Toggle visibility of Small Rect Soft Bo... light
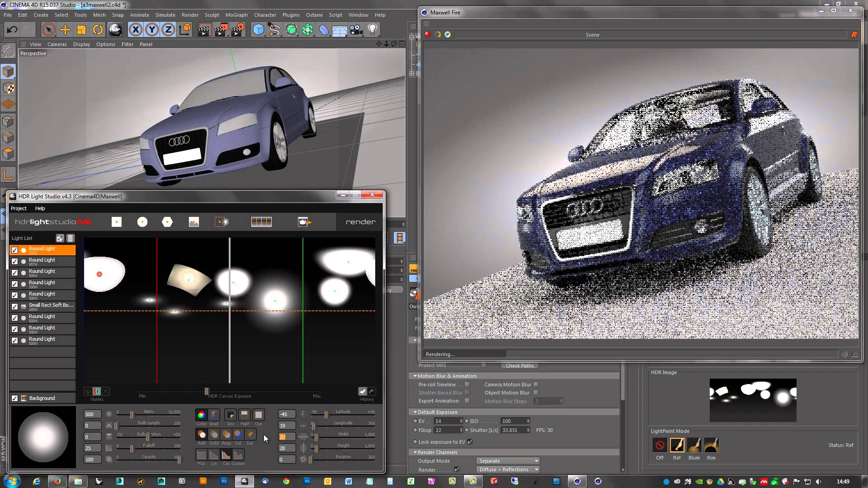The height and width of the screenshot is (488, 868). click(x=14, y=305)
